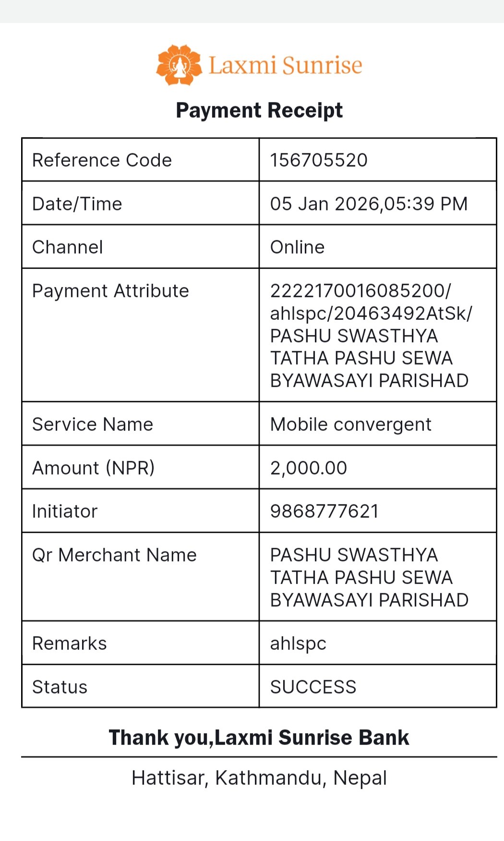Click initiator number 9868777621

pos(324,512)
